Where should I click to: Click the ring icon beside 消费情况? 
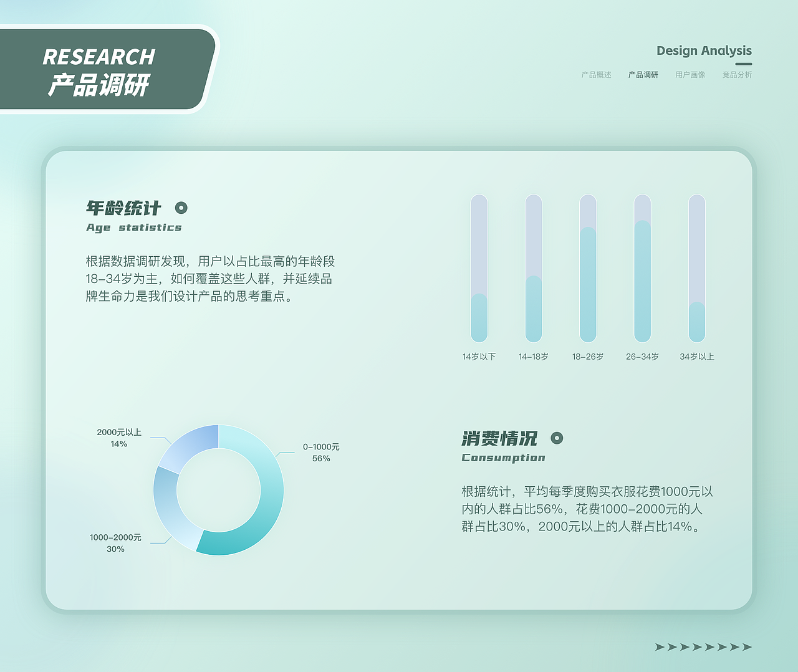557,438
